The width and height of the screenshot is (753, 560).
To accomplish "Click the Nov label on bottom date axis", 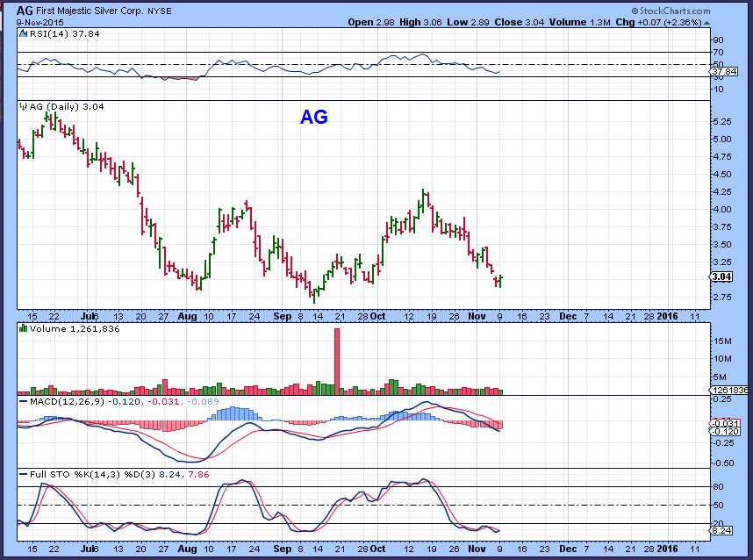I will click(x=477, y=549).
